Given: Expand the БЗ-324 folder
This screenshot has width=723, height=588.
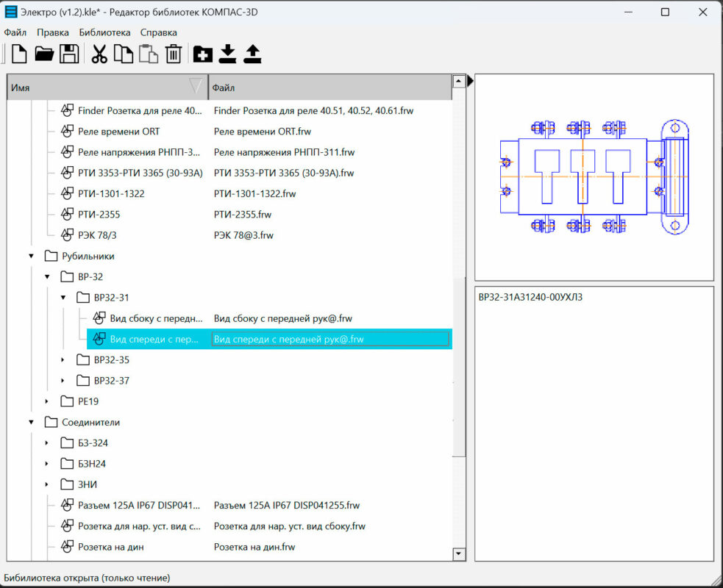Looking at the screenshot, I should tap(47, 443).
